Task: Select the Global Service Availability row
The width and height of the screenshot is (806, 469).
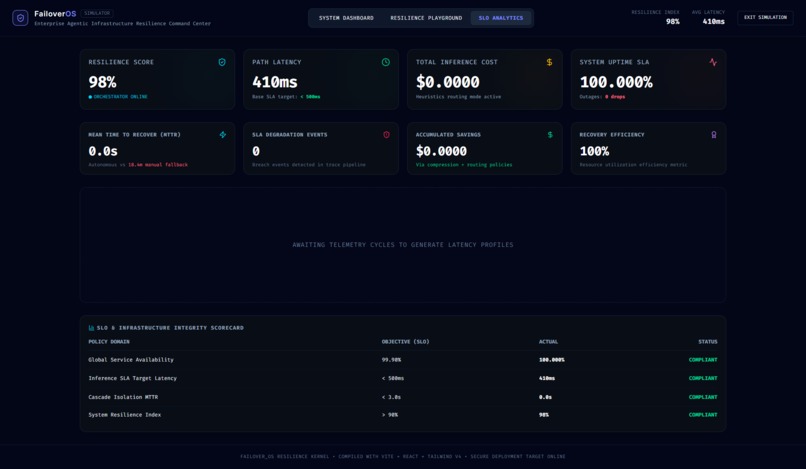Action: [x=403, y=360]
